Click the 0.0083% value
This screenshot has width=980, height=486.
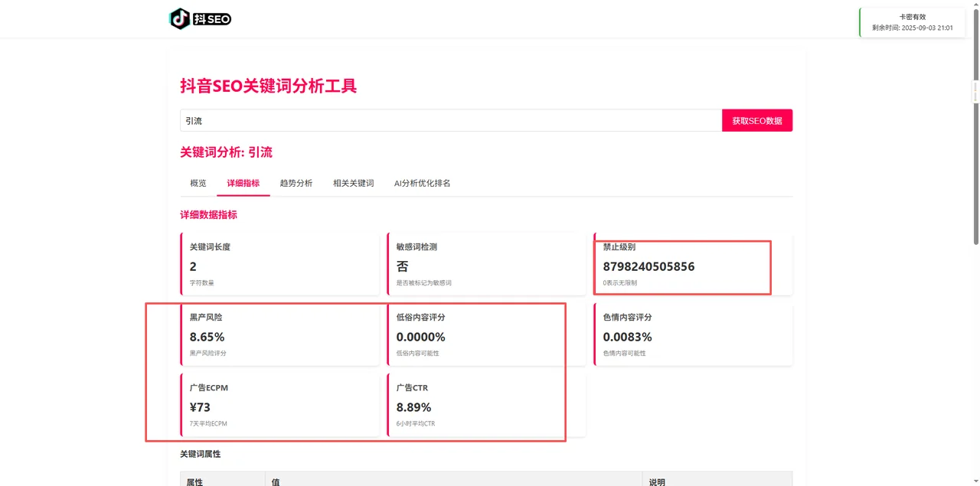coord(628,337)
